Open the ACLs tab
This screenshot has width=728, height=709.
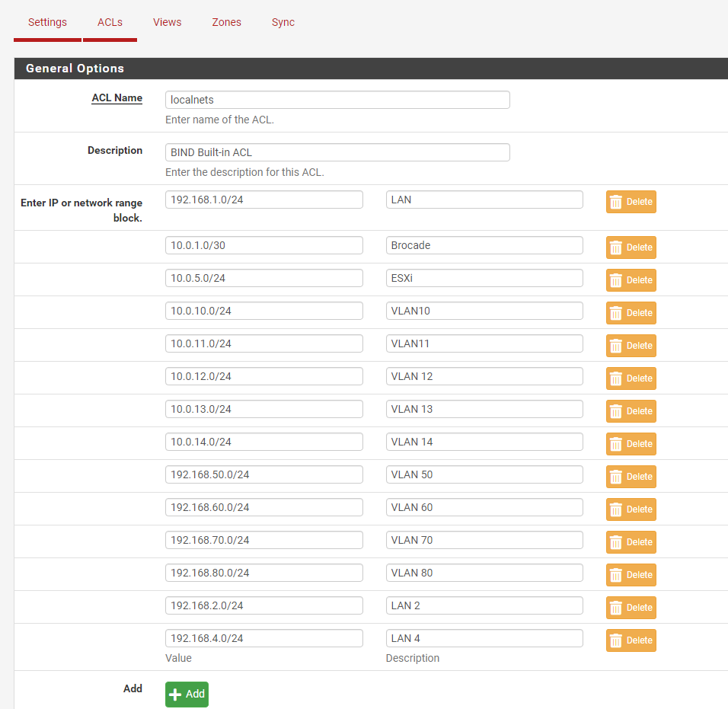pos(110,22)
